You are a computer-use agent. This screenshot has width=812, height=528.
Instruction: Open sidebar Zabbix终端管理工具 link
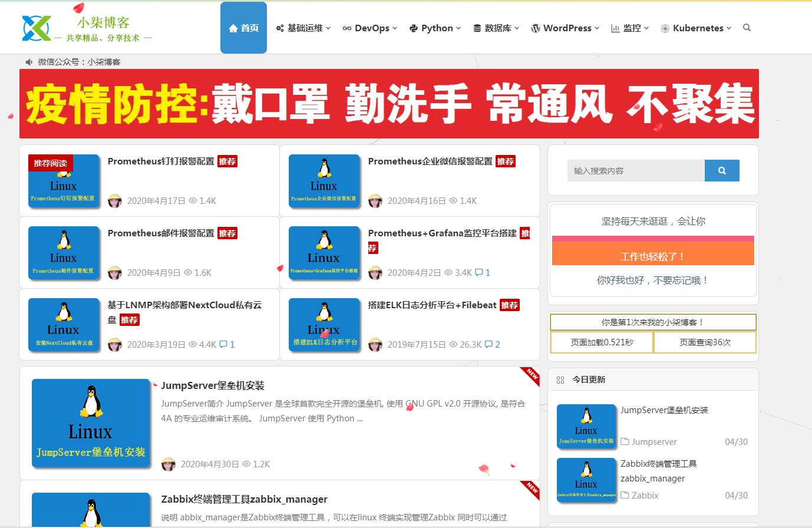[659, 471]
